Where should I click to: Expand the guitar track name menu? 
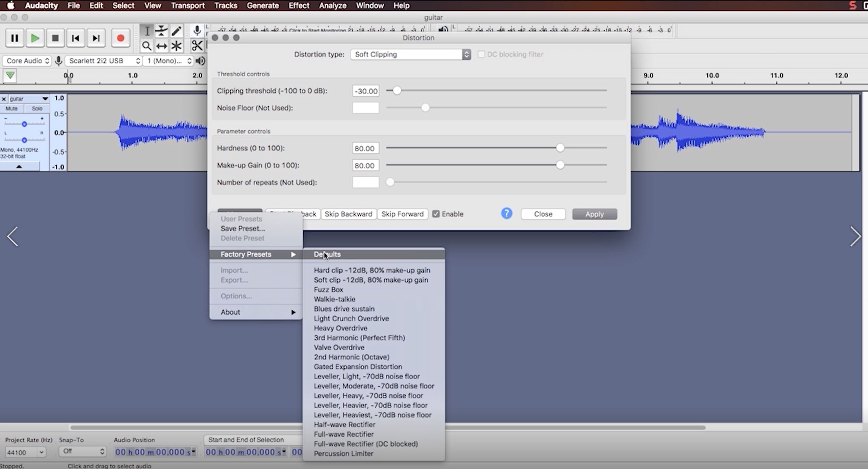[x=45, y=99]
